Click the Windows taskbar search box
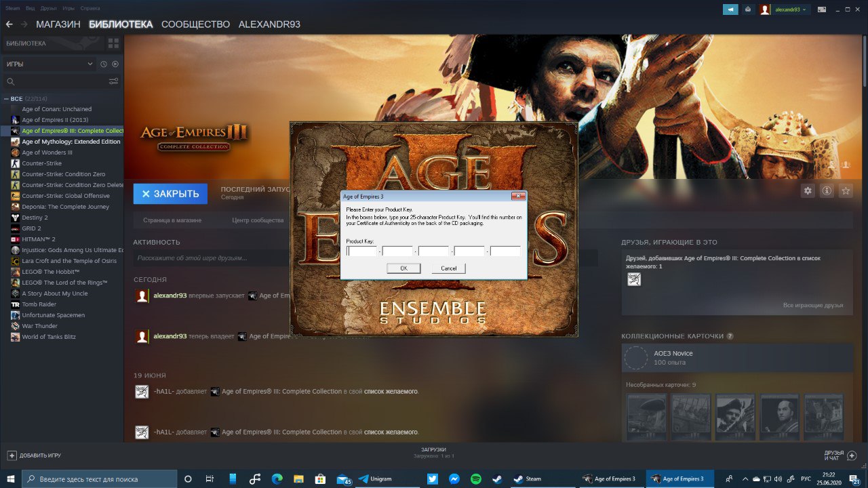This screenshot has height=488, width=868. (x=100, y=479)
